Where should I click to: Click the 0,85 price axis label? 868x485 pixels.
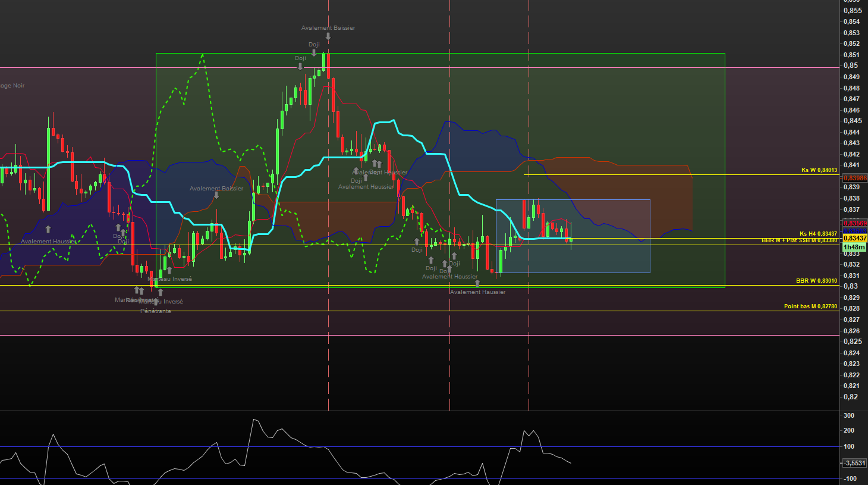851,65
